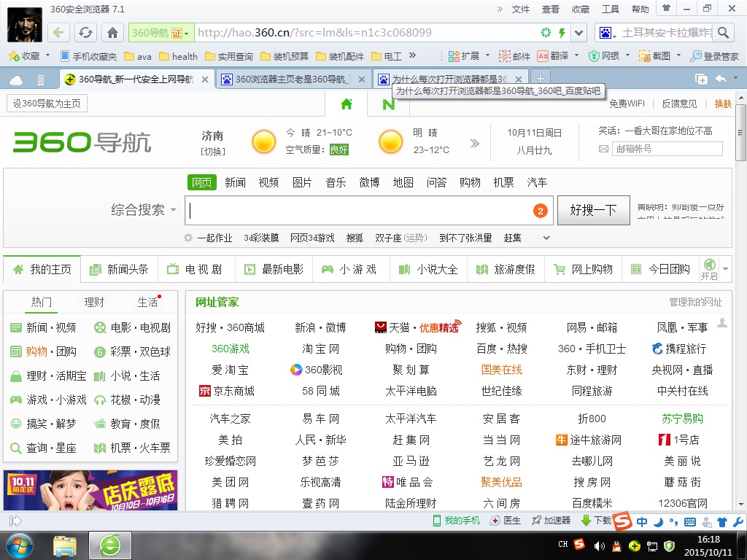Switch to 360浏览器主页老是360导航 tab

[293, 79]
